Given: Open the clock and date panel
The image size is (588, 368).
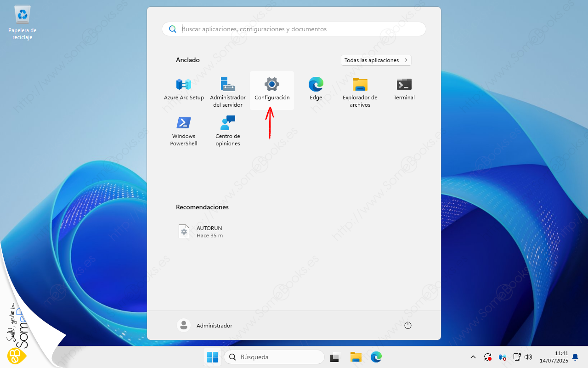Looking at the screenshot, I should pyautogui.click(x=558, y=357).
